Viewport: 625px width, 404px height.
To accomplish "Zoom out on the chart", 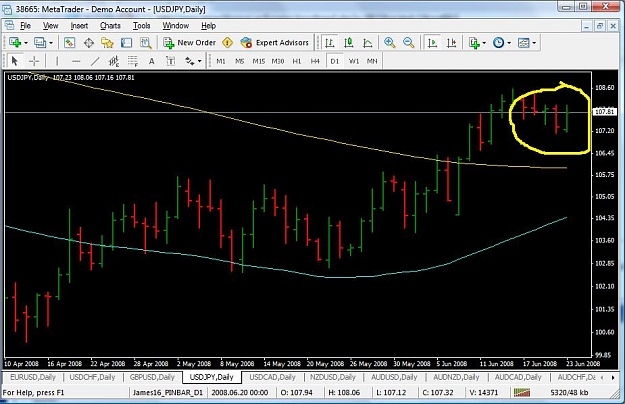I will tap(409, 43).
